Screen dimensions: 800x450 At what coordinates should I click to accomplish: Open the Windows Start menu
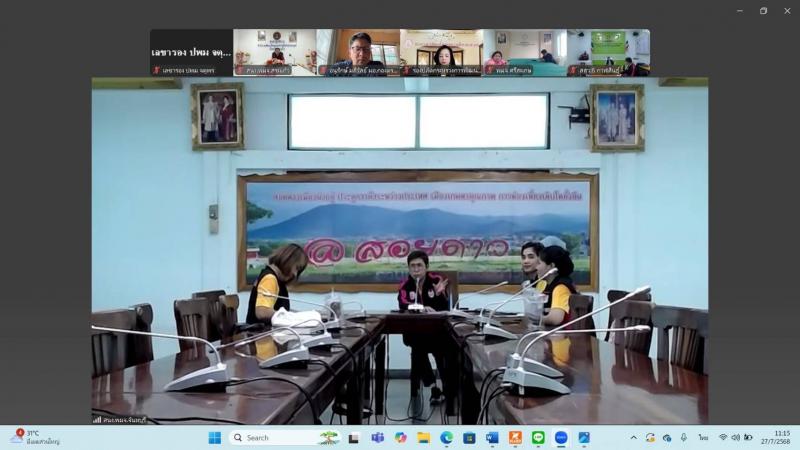click(x=215, y=438)
